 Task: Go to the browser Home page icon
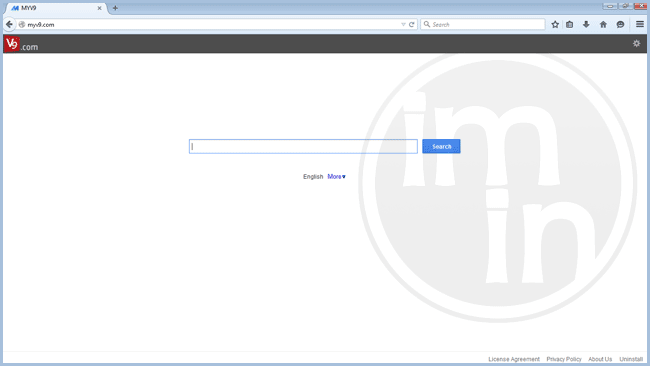point(603,24)
